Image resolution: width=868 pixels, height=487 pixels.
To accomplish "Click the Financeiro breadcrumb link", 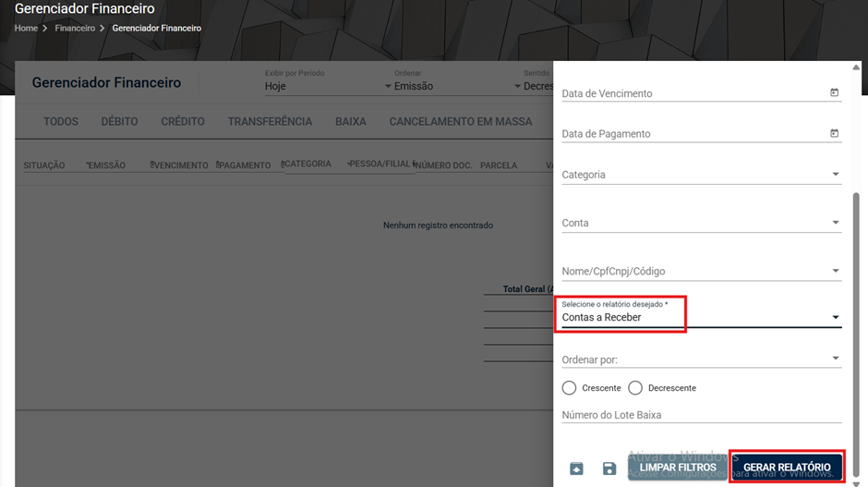I will (x=75, y=29).
